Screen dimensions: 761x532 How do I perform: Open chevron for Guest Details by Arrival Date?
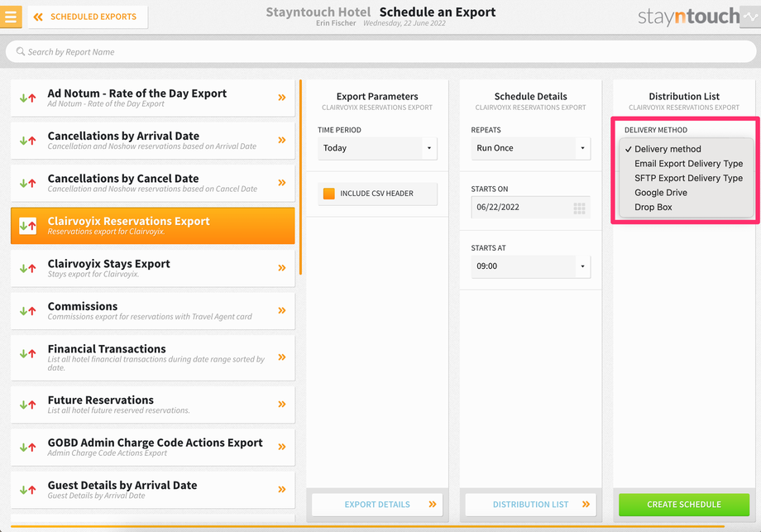282,489
